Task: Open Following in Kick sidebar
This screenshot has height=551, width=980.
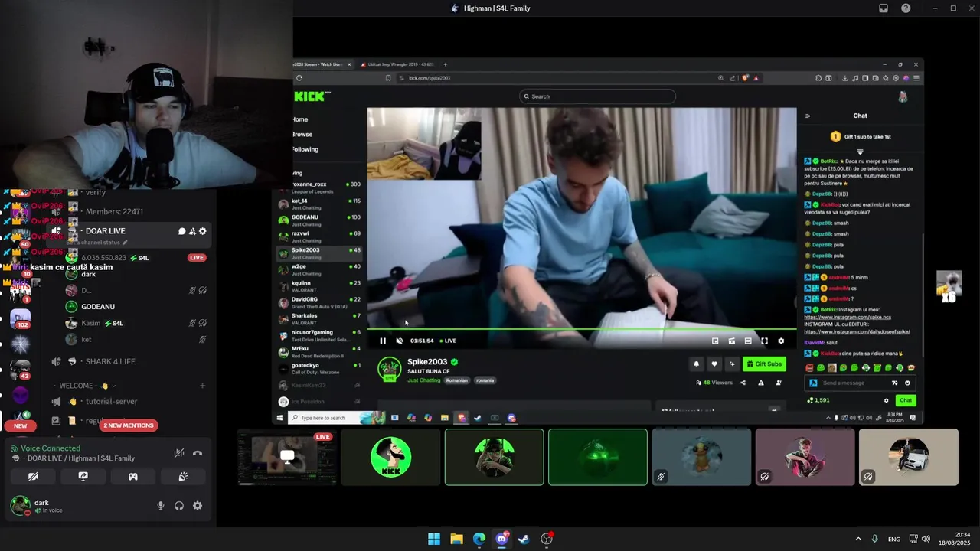Action: [305, 149]
